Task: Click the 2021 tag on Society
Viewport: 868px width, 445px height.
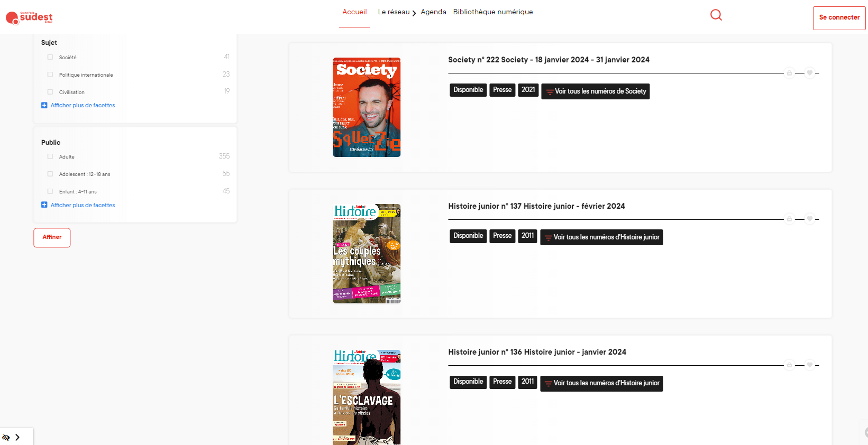Action: (528, 90)
